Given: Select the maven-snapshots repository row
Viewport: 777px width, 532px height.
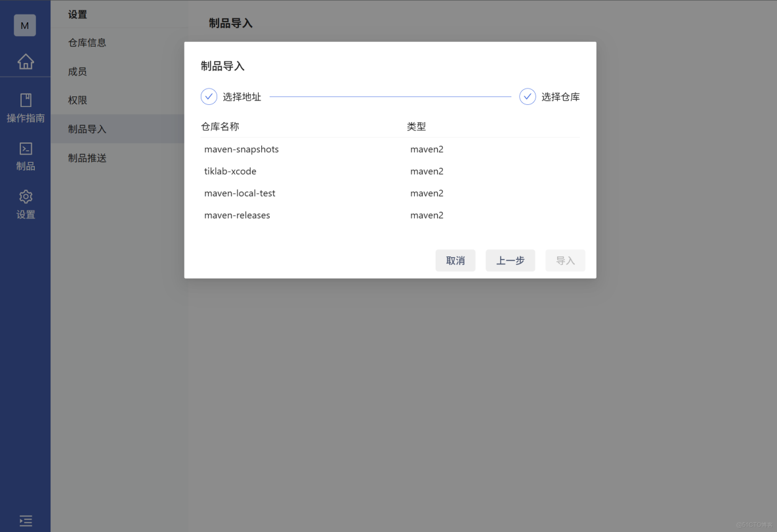Looking at the screenshot, I should coord(241,149).
